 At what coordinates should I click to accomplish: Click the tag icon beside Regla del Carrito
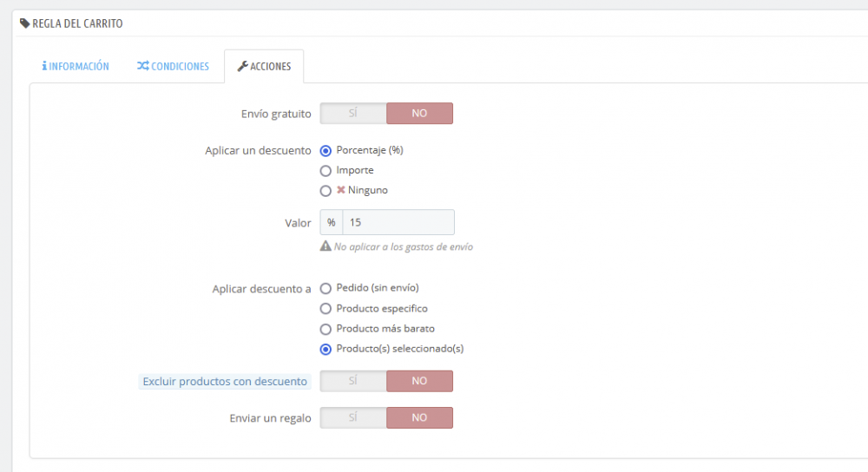tap(24, 23)
